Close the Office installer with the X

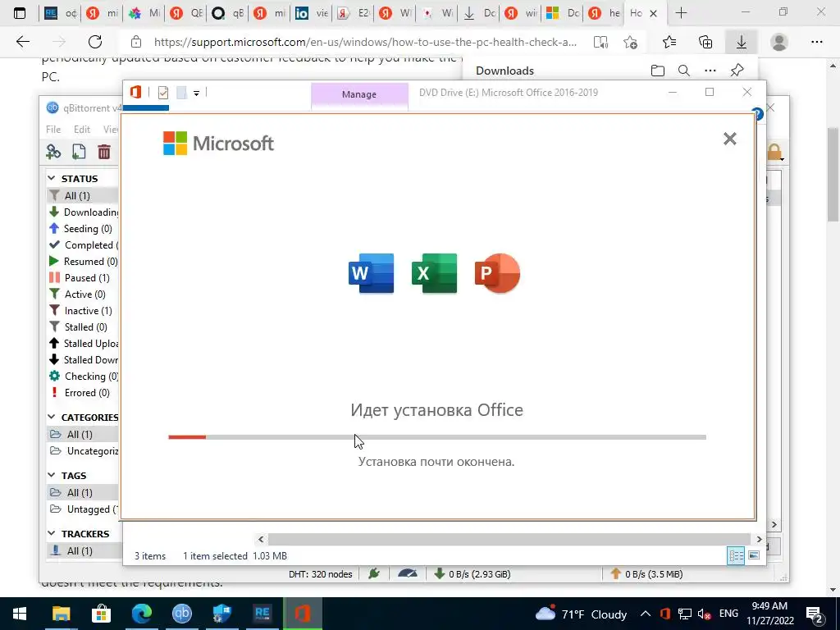pyautogui.click(x=729, y=139)
